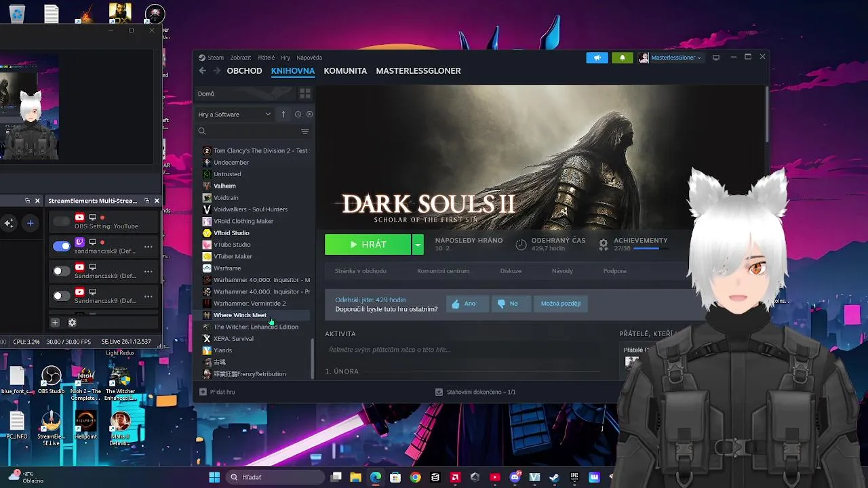Click the green HRÁT play button
The image size is (868, 488).
point(368,245)
